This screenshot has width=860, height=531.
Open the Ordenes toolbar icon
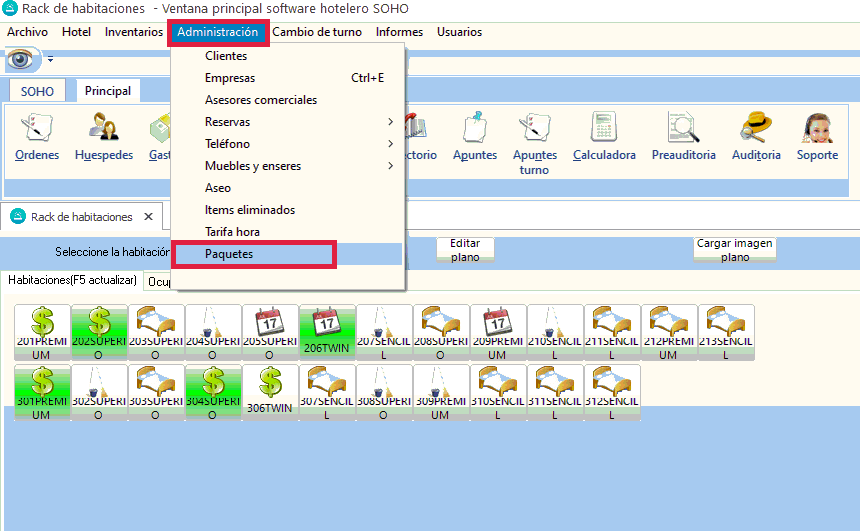pos(37,136)
